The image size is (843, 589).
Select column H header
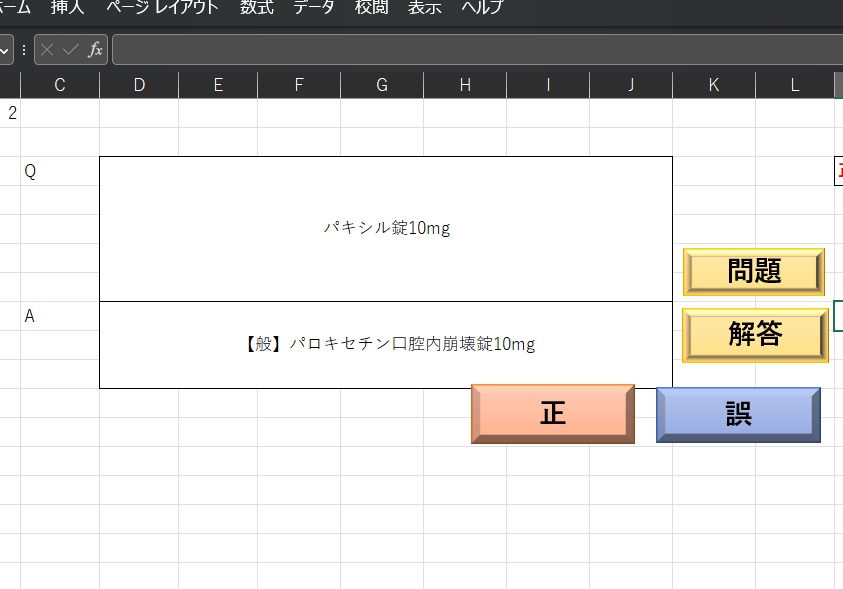point(465,85)
